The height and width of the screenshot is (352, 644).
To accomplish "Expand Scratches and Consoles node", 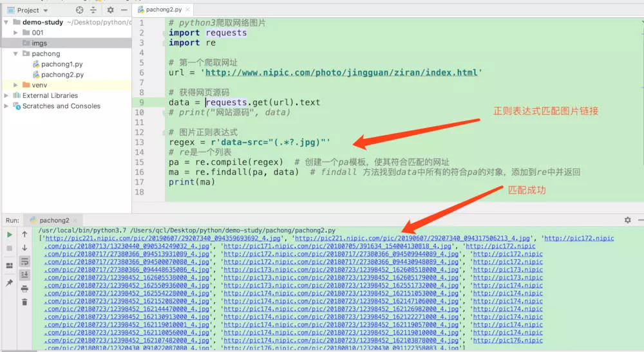I will coord(6,106).
